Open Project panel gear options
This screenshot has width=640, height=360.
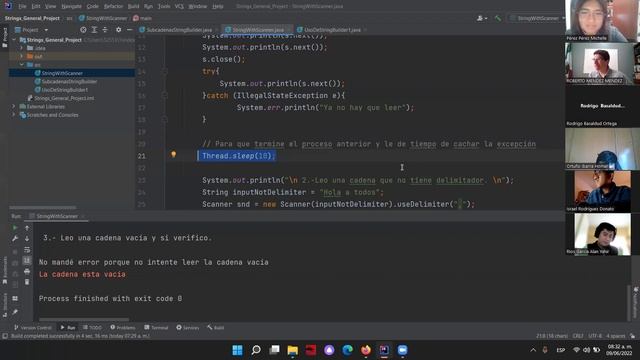118,30
